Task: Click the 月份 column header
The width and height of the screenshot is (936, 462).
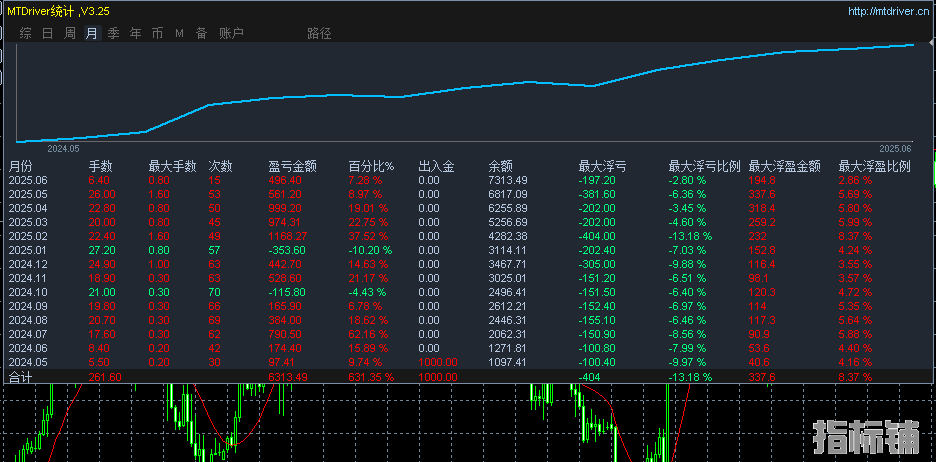Action: (19, 167)
